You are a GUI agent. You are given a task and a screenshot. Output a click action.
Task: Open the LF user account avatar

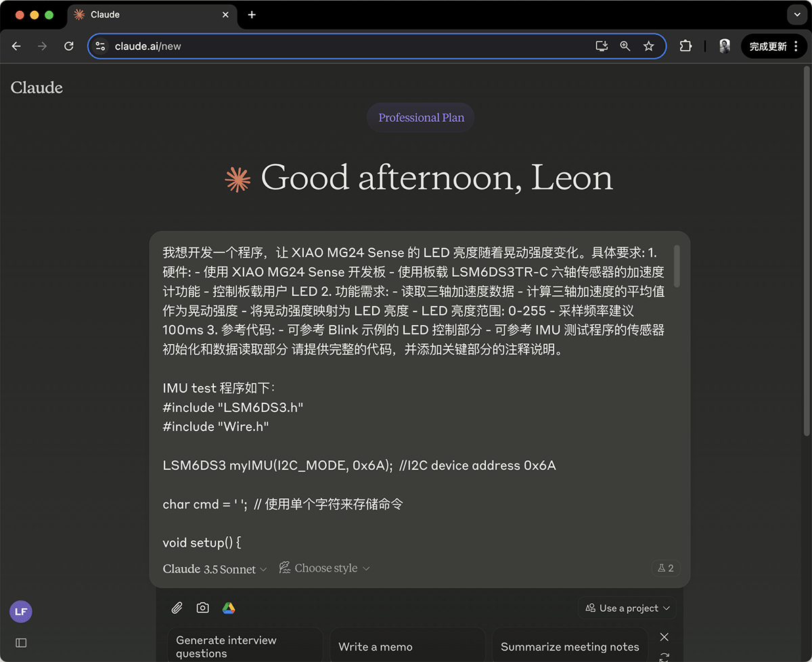(21, 611)
